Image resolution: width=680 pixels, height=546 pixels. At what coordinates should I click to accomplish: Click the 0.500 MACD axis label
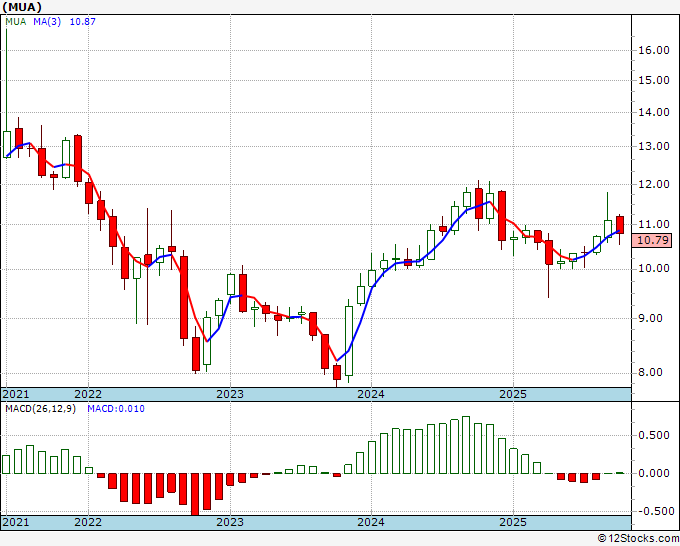[654, 435]
